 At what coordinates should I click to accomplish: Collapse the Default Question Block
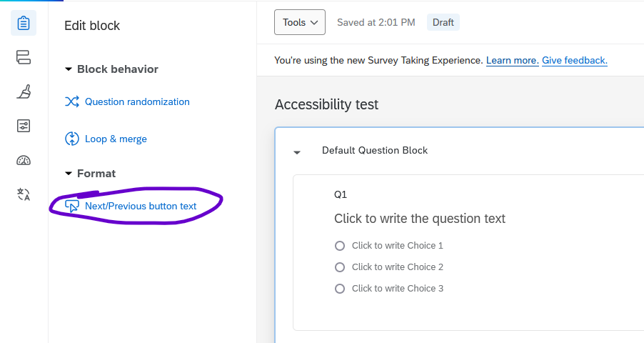298,151
